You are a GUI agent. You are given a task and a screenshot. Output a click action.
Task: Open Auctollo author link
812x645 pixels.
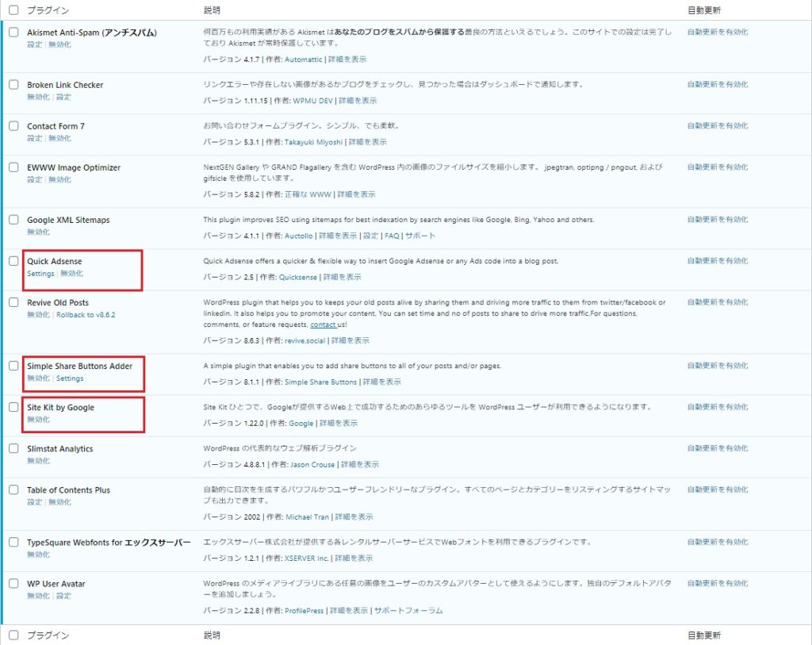(x=299, y=236)
